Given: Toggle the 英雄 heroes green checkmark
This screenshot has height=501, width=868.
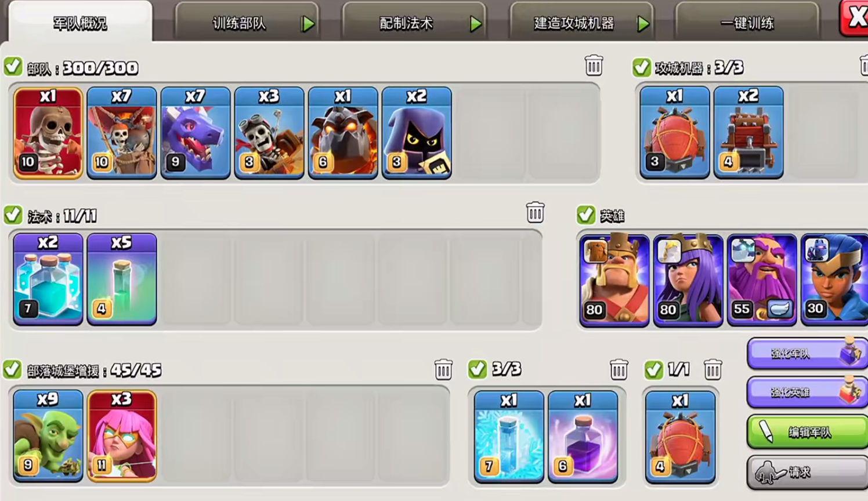Looking at the screenshot, I should point(586,215).
